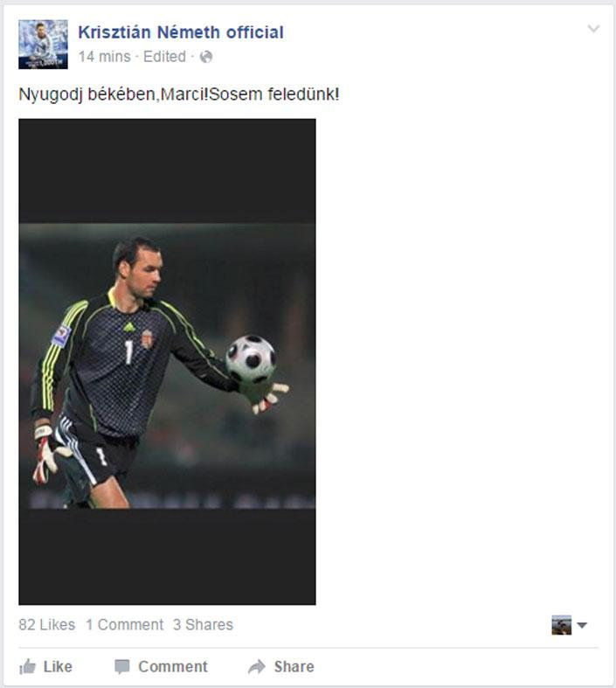View the 82 Likes list
Image resolution: width=616 pixels, height=688 pixels.
[x=47, y=624]
